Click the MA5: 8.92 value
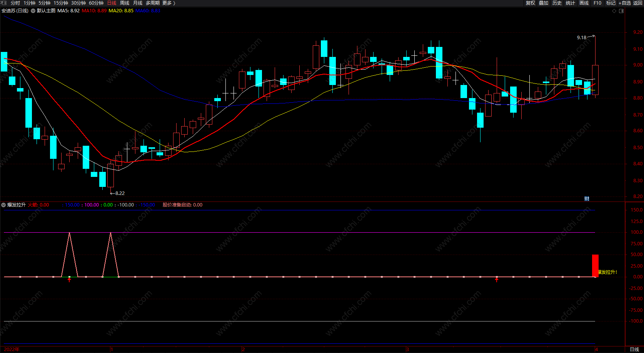Viewport: 644px width, 353px height. [x=68, y=11]
